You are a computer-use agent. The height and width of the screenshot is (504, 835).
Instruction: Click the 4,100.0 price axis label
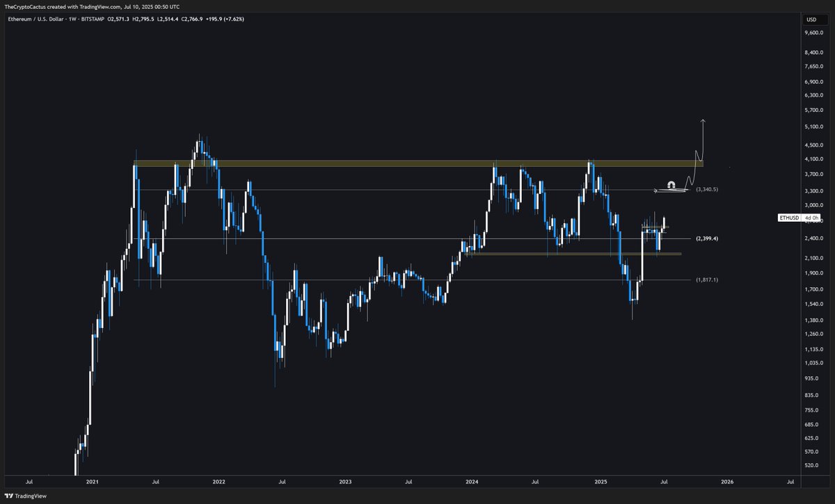(814, 159)
